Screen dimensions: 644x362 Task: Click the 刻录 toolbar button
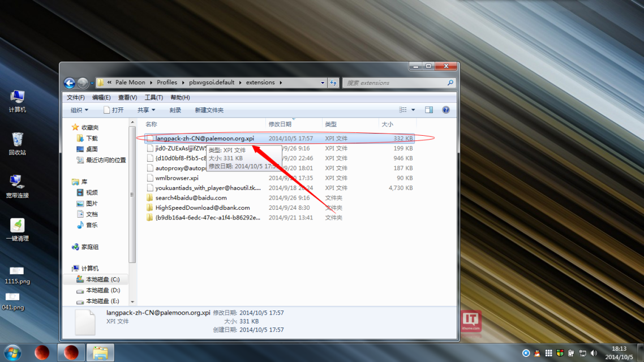175,110
